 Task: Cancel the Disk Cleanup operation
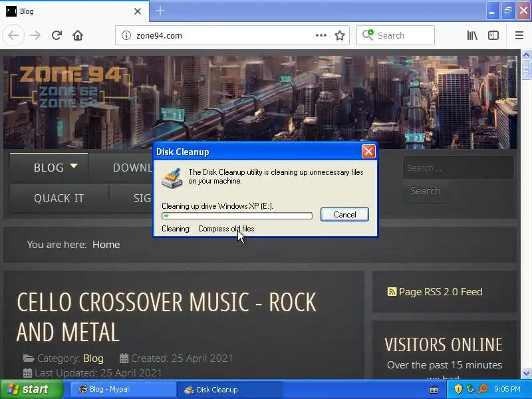pos(344,214)
